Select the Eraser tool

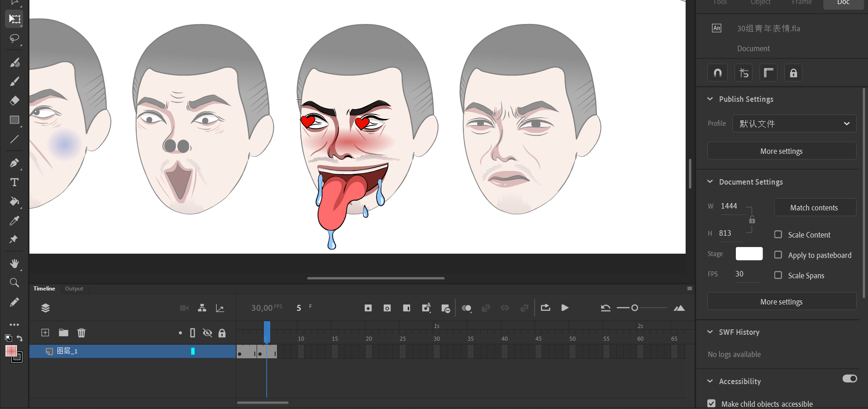click(x=14, y=100)
